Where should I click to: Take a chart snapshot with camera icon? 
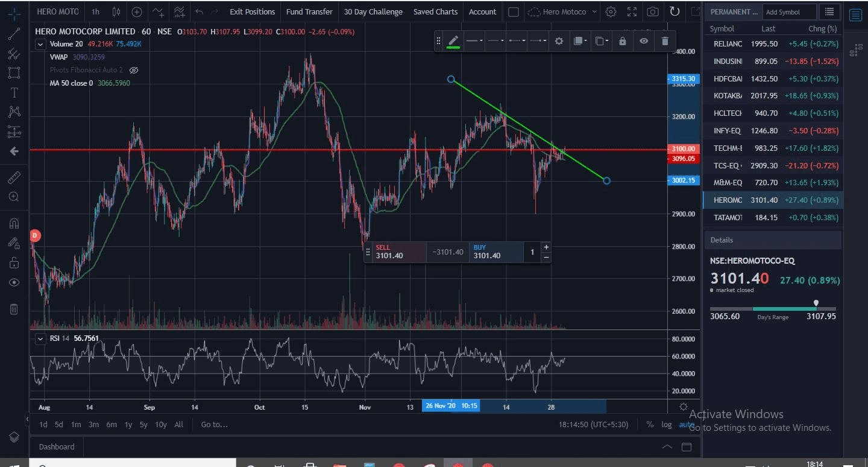(x=653, y=11)
